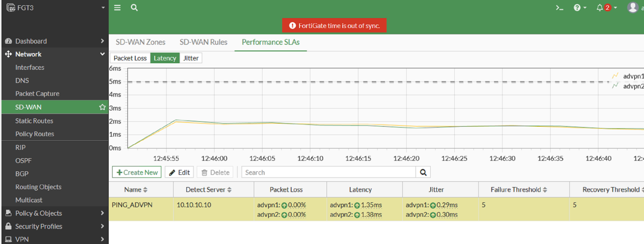
Task: Show the Packet Loss chart
Action: coord(130,58)
